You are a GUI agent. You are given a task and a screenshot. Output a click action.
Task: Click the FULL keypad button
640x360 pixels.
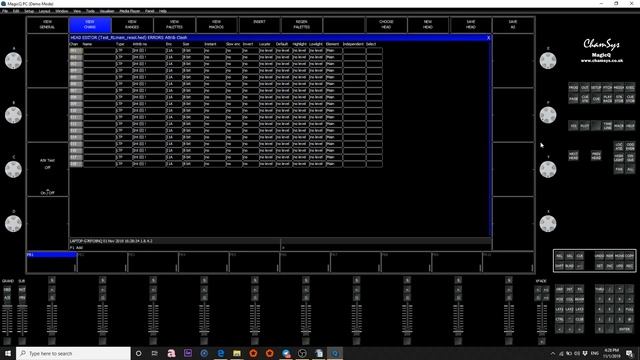629,309
